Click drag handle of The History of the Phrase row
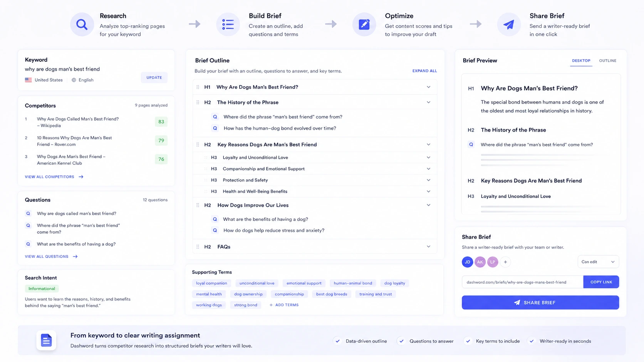 [x=198, y=102]
